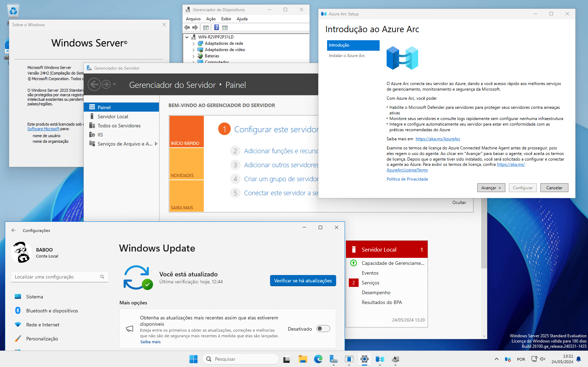The height and width of the screenshot is (367, 588).
Task: Click the IIS icon in Server Manager sidebar
Action: 92,134
